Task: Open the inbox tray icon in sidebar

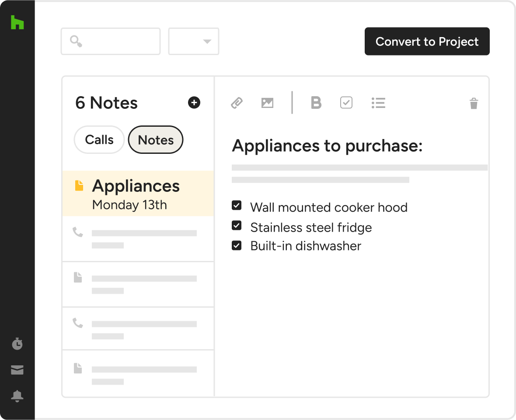Action: [17, 370]
